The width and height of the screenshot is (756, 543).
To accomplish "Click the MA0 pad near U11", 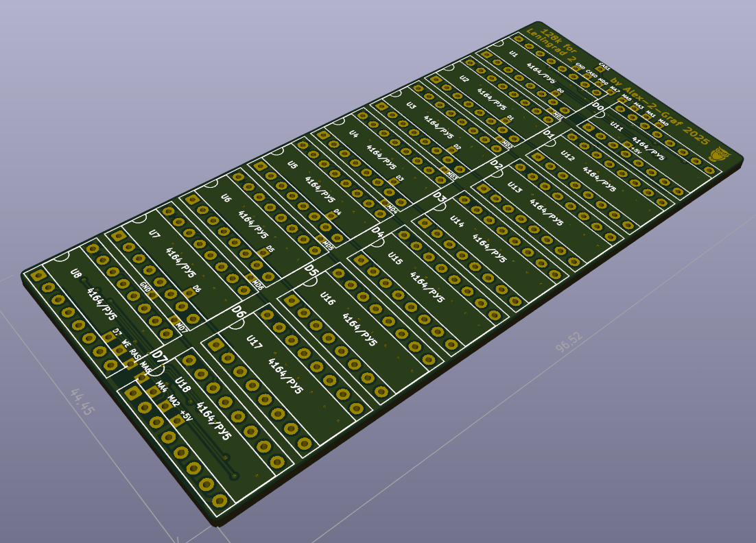I will click(x=659, y=125).
